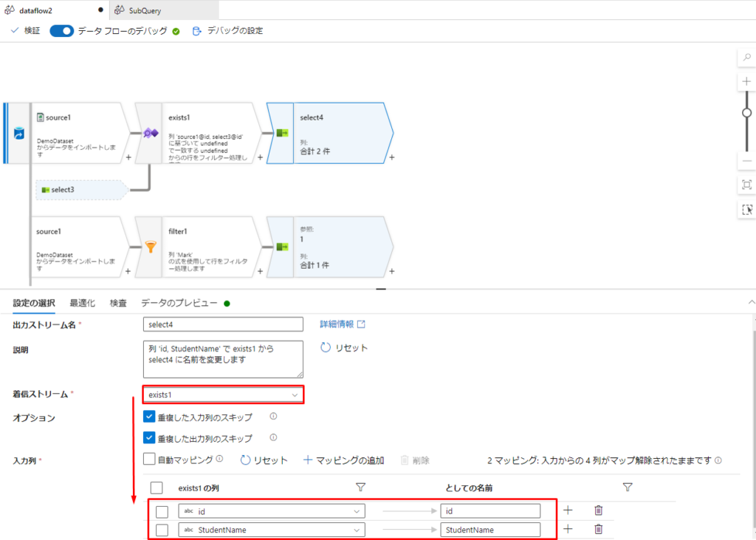The width and height of the screenshot is (756, 540).
Task: Open the detailed info link
Action: [x=343, y=324]
